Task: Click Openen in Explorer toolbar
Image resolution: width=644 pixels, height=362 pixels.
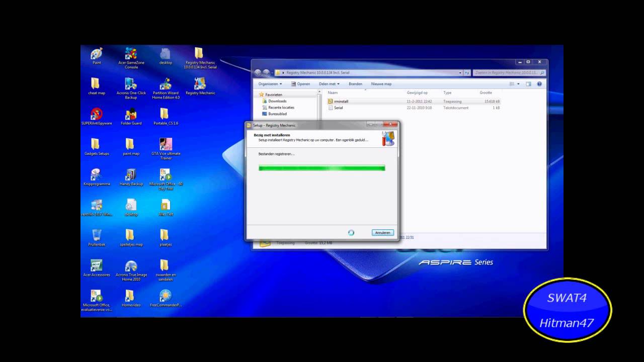Action: point(300,84)
